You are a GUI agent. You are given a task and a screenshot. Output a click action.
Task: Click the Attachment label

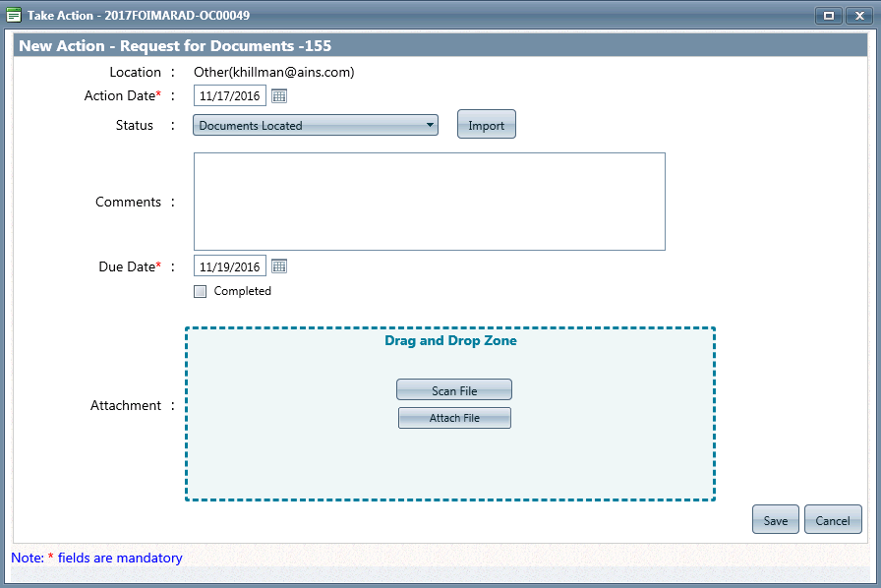tap(126, 405)
